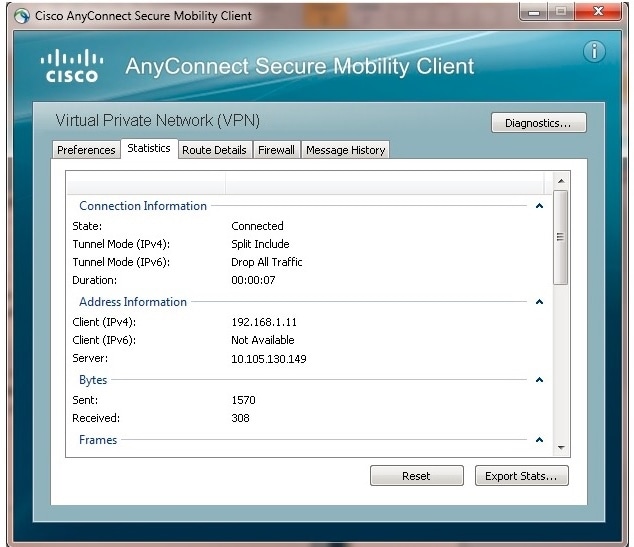Click the scrollbar down arrow
The height and width of the screenshot is (547, 634).
[560, 448]
